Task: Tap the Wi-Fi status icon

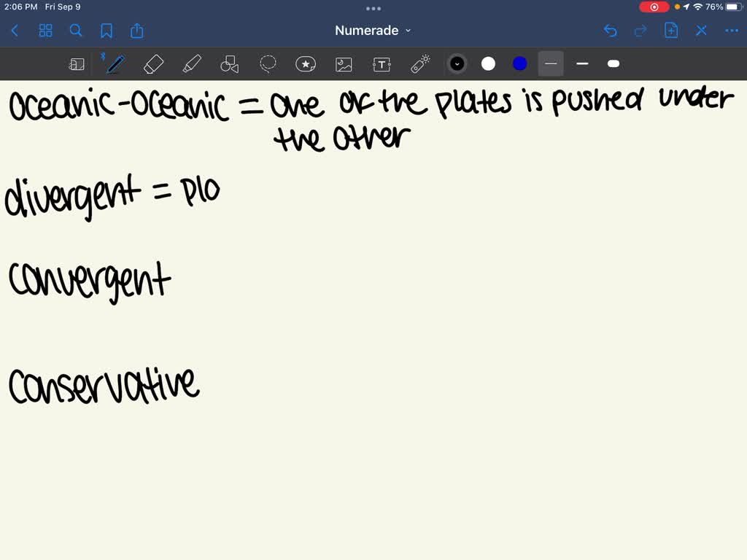Action: pos(698,7)
